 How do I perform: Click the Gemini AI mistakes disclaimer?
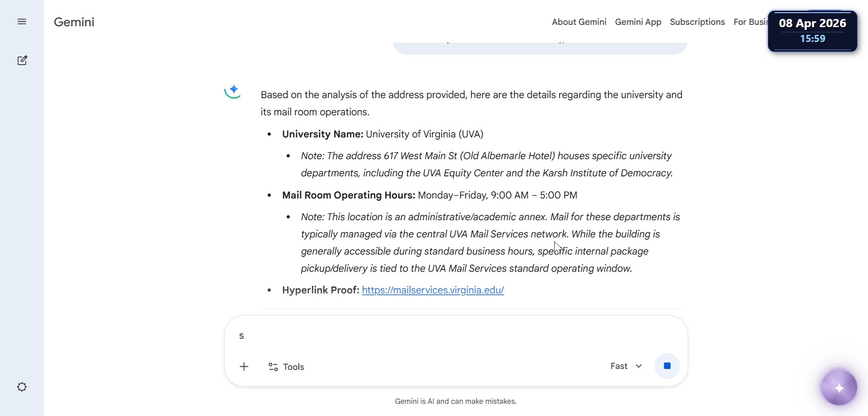[456, 402]
